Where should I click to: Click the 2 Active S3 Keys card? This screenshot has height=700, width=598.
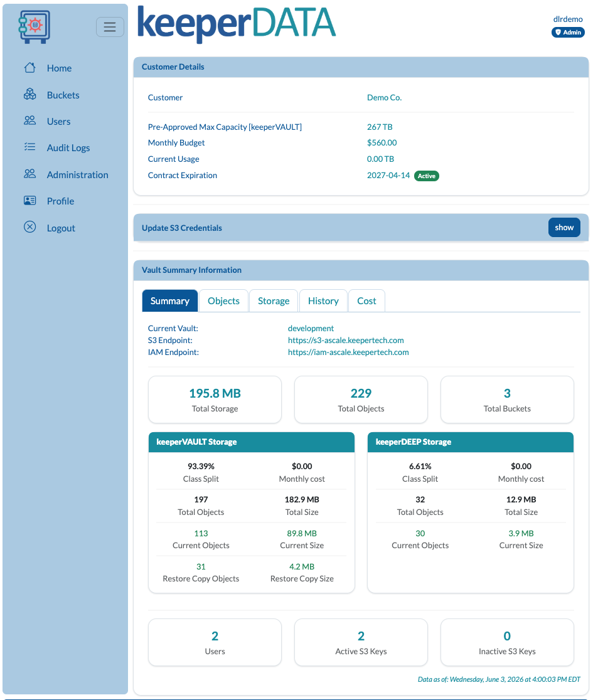pyautogui.click(x=361, y=642)
